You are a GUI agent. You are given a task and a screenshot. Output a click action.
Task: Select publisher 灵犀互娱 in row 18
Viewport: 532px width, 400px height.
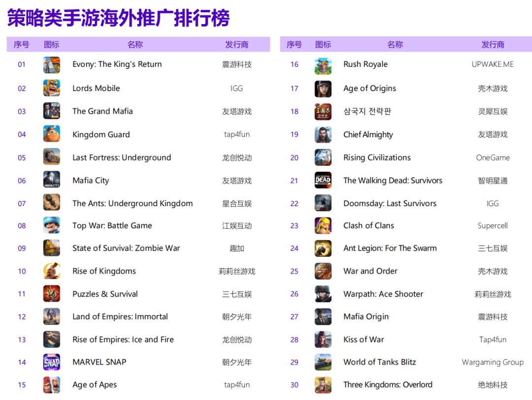pyautogui.click(x=493, y=111)
